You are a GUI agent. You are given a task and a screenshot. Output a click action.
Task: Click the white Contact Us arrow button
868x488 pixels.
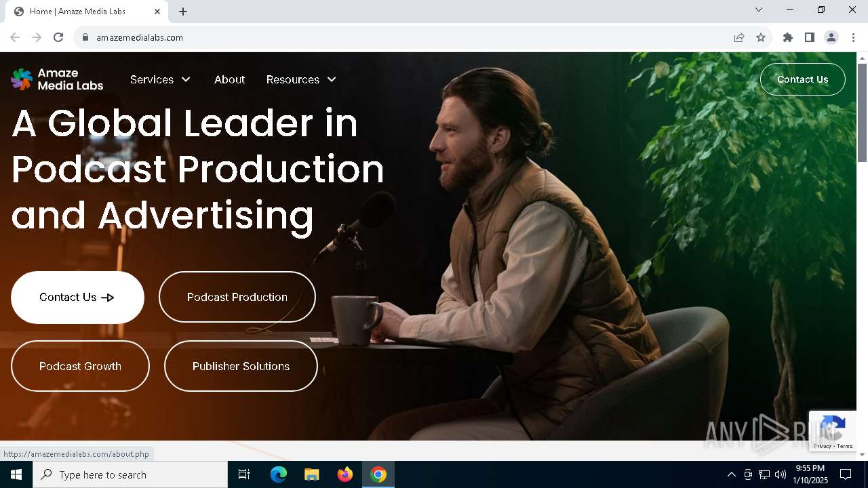77,298
